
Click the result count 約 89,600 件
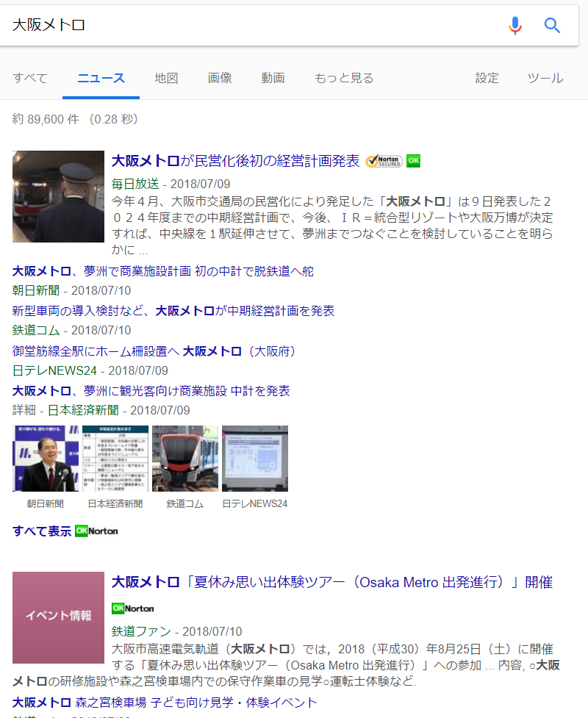coord(46,120)
